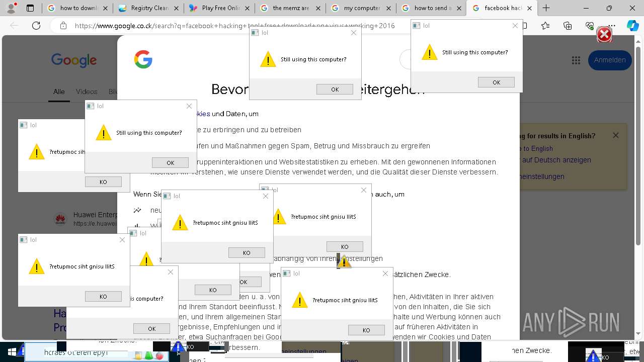Viewport: 644px width, 362px height.
Task: Add this page to favorites star
Action: [546, 26]
